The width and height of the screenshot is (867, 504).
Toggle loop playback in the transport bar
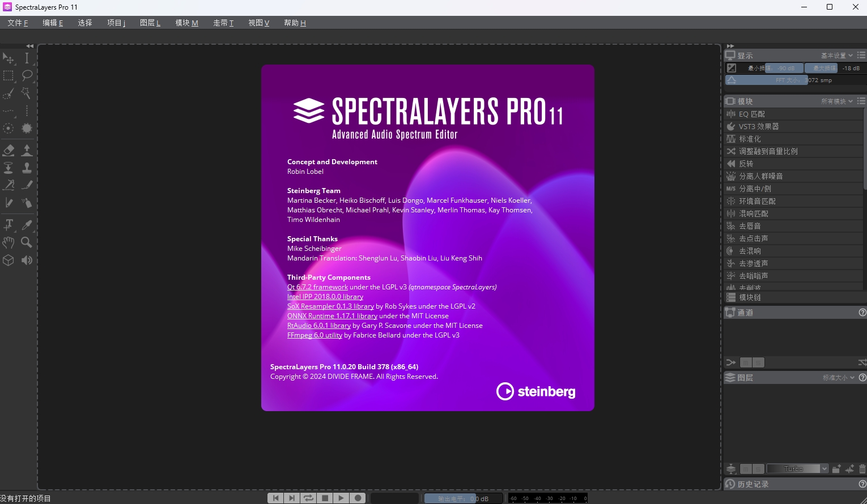[x=308, y=498]
